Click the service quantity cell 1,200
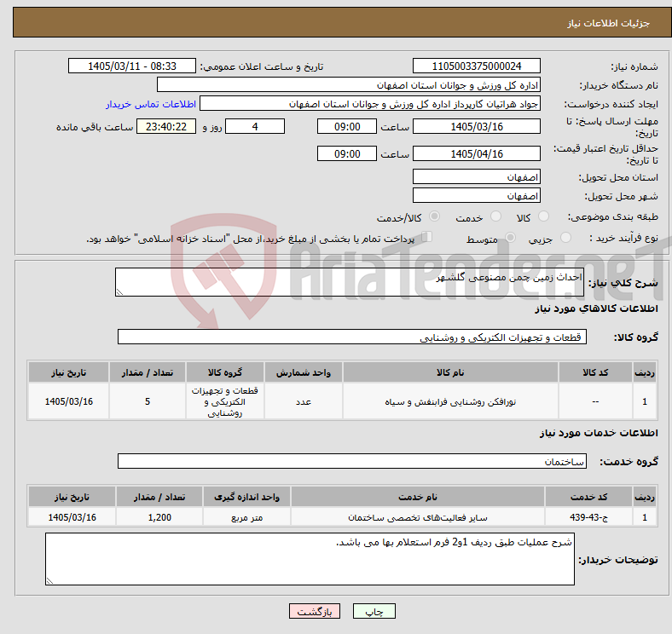 [x=159, y=517]
